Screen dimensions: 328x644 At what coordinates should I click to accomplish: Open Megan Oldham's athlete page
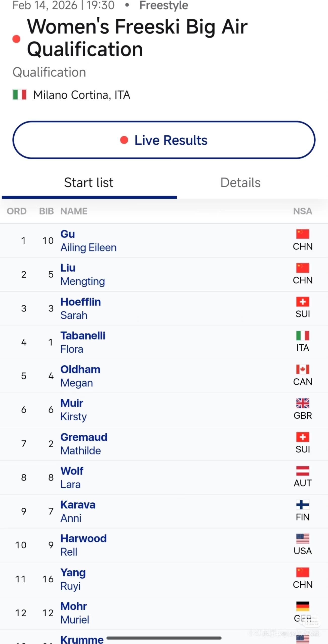click(x=80, y=376)
